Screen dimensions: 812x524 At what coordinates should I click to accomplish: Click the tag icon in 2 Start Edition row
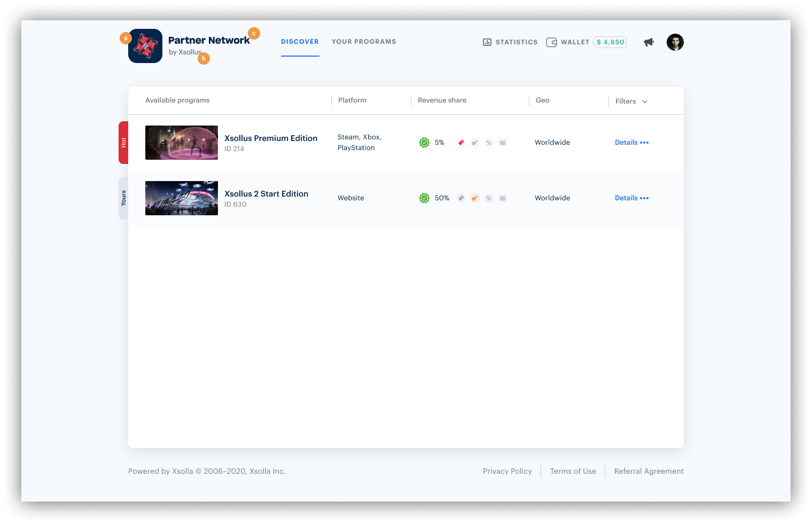pyautogui.click(x=461, y=198)
